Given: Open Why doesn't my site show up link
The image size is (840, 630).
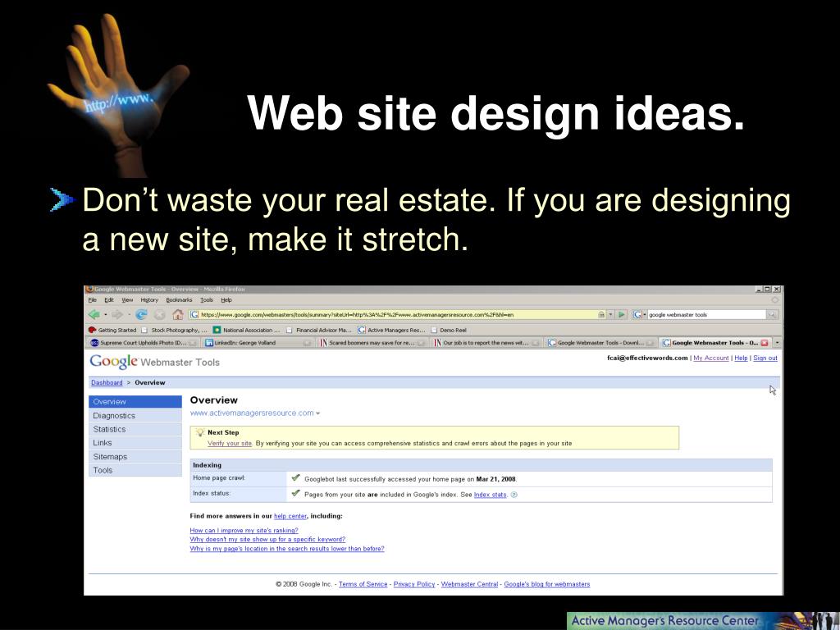Looking at the screenshot, I should (x=267, y=540).
